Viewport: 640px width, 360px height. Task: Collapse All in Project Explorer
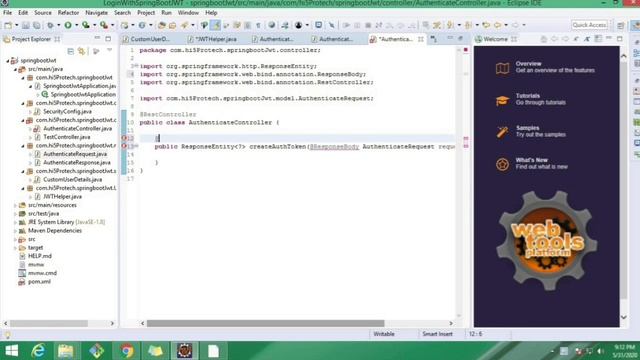pyautogui.click(x=71, y=51)
